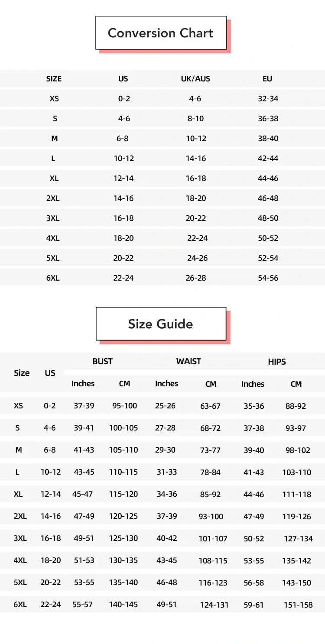Viewport: 325px width, 644px height.
Task: Click the BUST column heading
Action: (x=102, y=362)
